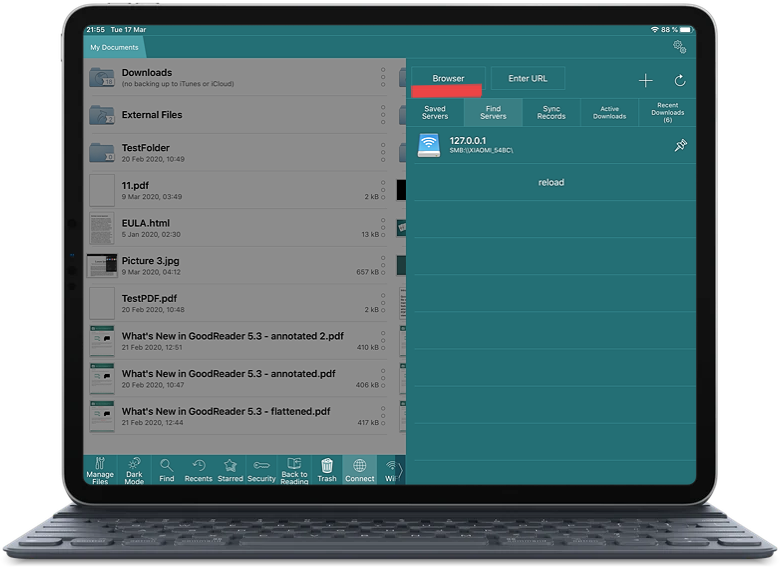Viewport: 780px width, 567px height.
Task: Switch to Active Downloads tab
Action: click(609, 112)
